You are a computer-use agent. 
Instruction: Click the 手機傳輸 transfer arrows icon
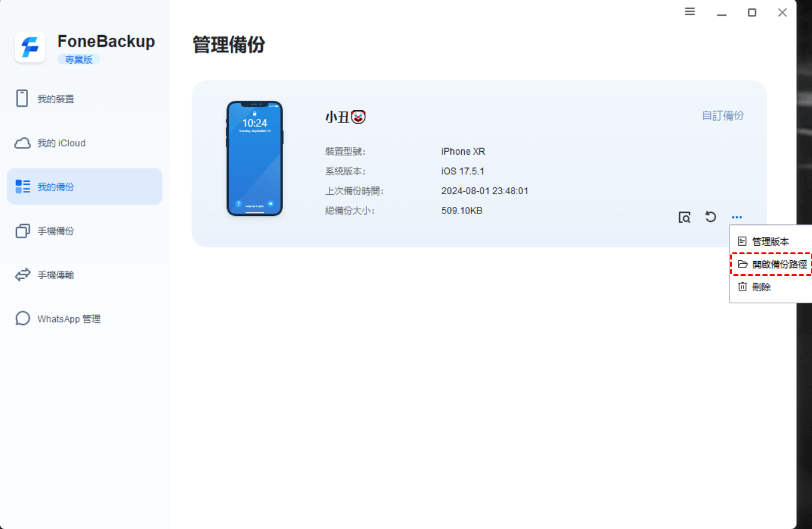coord(22,275)
